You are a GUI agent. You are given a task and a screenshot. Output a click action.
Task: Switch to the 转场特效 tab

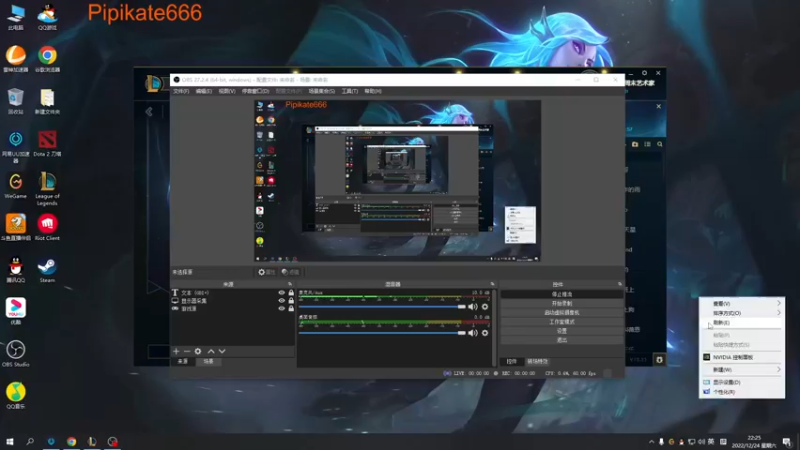[x=537, y=361]
